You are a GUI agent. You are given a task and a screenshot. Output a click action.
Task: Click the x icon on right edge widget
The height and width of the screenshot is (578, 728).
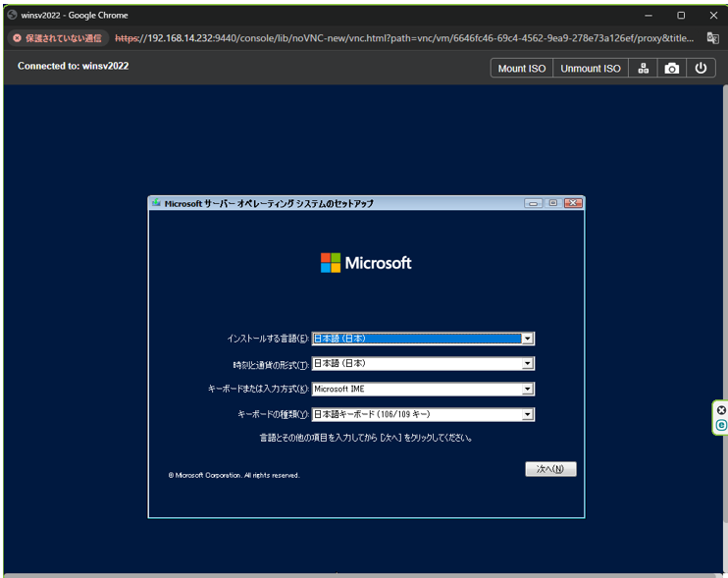(x=721, y=410)
